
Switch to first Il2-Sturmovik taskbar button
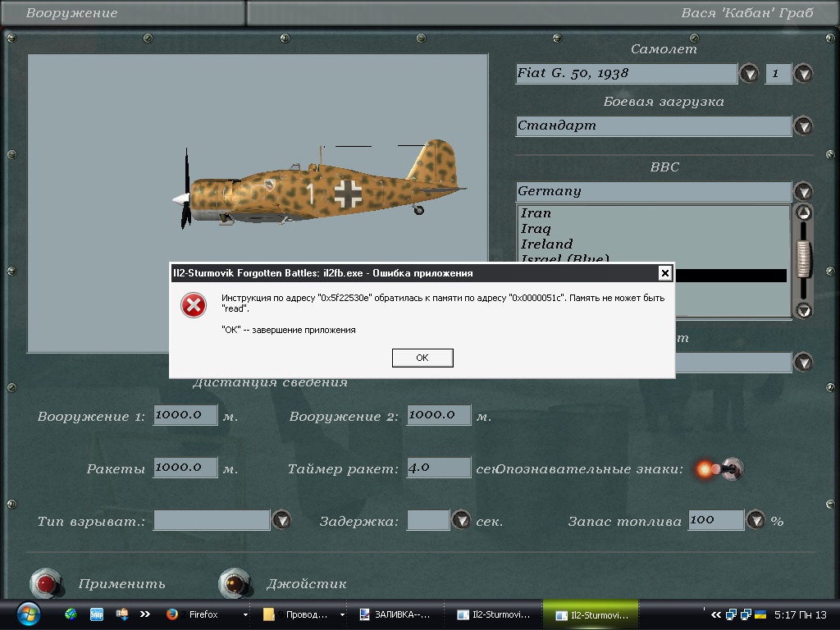[x=493, y=614]
